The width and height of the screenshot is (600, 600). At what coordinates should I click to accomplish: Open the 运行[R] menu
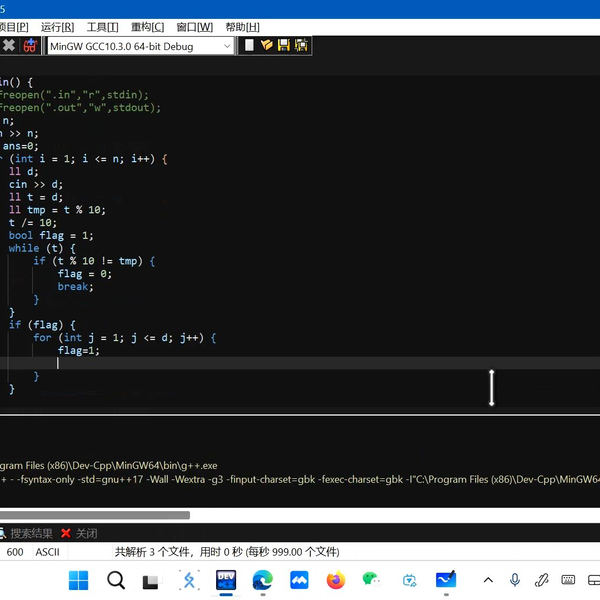(x=57, y=27)
